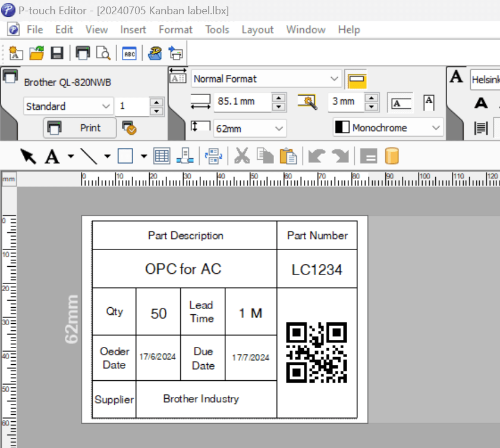The height and width of the screenshot is (448, 500).
Task: Click the Print button
Action: point(80,128)
